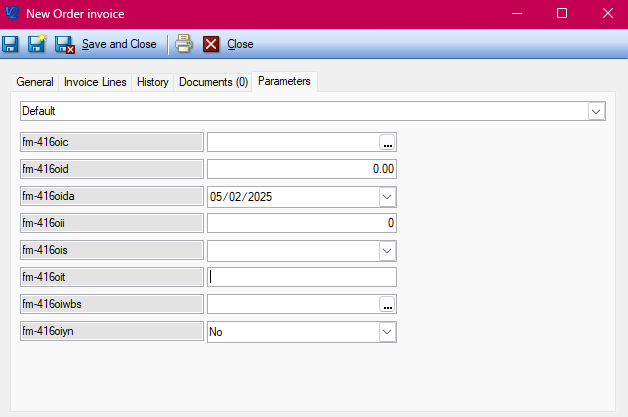Click the Save and New icon
This screenshot has height=417, width=628.
[x=37, y=44]
